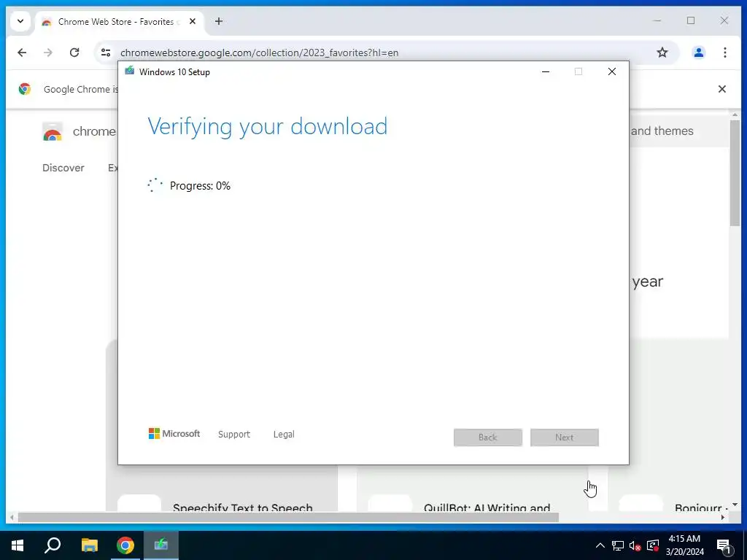View site information icon in address bar
Viewport: 747px width, 560px height.
click(x=106, y=52)
